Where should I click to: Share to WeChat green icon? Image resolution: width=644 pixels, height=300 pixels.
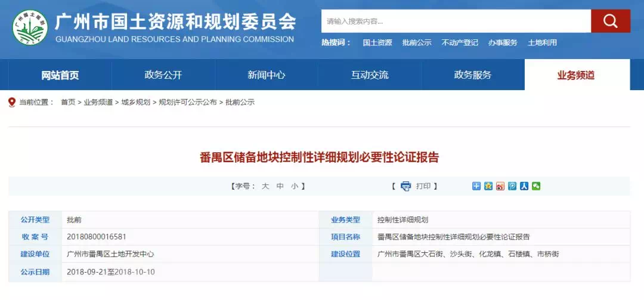pyautogui.click(x=536, y=186)
